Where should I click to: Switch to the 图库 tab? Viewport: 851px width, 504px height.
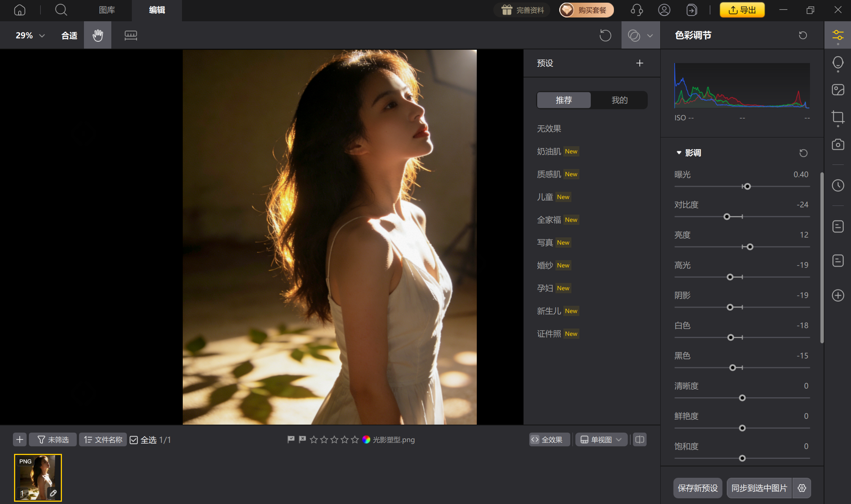coord(107,10)
